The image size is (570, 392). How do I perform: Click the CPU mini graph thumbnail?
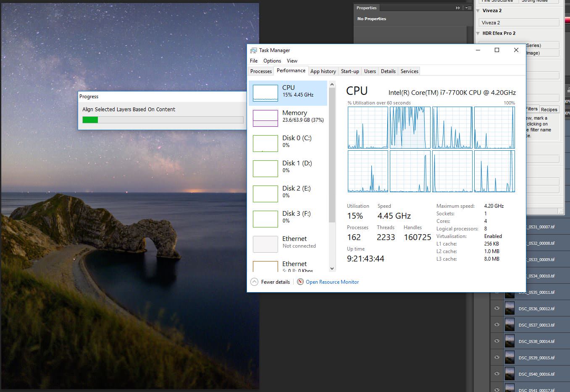(265, 93)
